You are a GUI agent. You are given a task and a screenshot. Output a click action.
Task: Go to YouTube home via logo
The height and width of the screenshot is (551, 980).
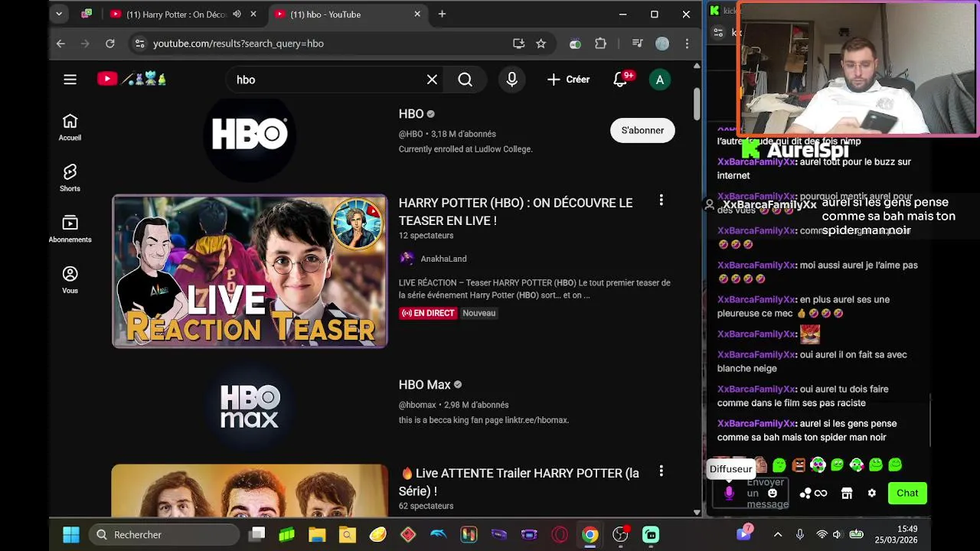click(x=132, y=79)
